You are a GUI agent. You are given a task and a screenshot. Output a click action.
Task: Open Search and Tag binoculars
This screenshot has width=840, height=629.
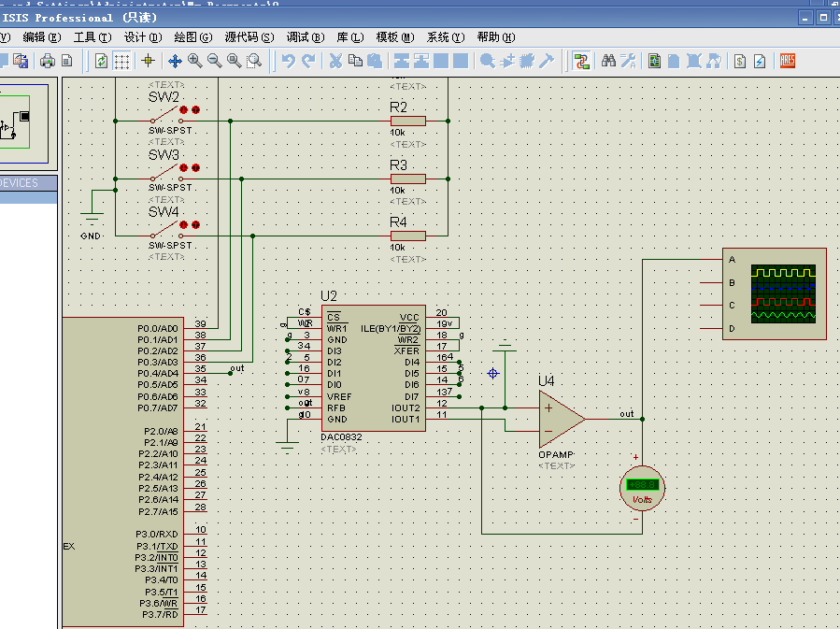click(x=608, y=61)
